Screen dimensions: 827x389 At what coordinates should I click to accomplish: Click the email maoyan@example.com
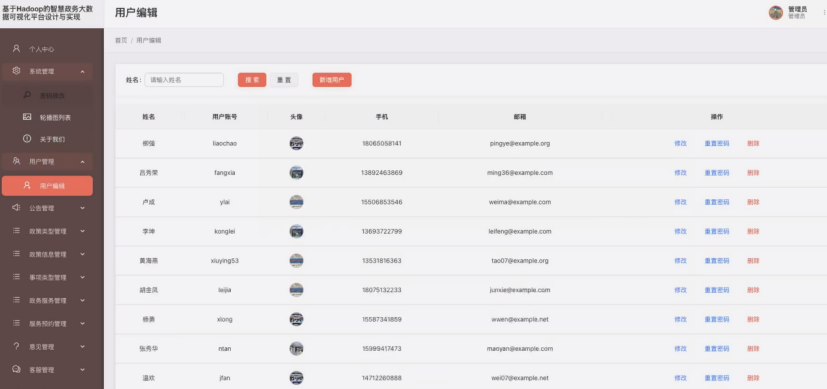click(x=520, y=349)
